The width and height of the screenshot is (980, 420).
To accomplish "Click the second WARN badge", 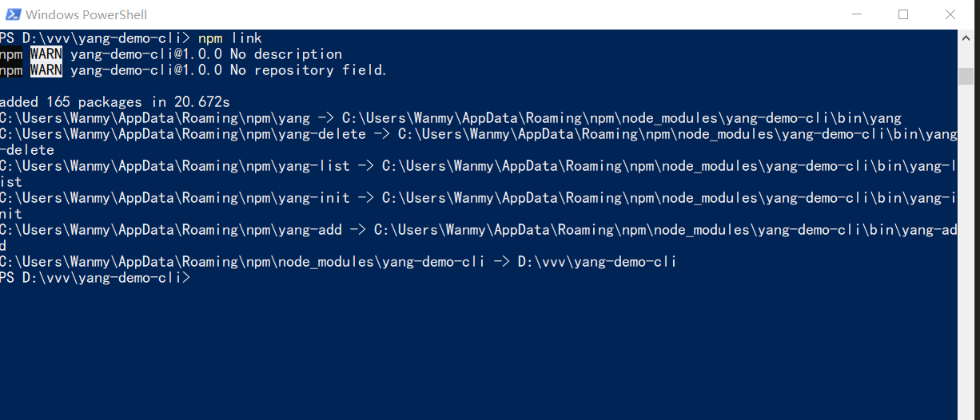I will pyautogui.click(x=46, y=70).
